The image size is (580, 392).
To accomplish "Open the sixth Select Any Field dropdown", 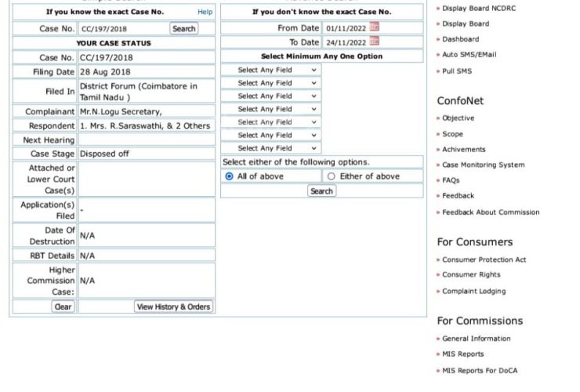I will [x=271, y=135].
